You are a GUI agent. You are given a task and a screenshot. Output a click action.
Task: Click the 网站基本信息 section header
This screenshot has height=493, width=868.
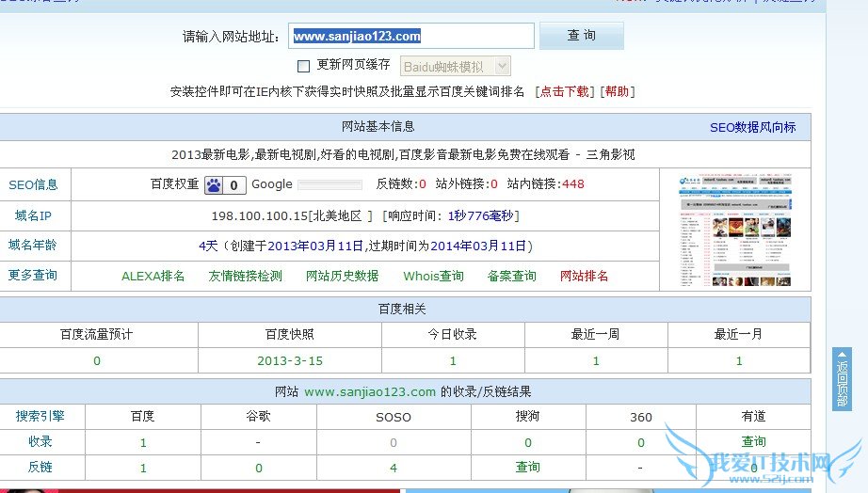click(x=378, y=127)
